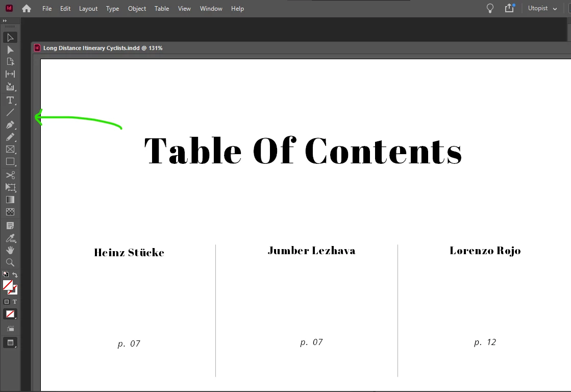Open the Edit menu

tap(65, 8)
